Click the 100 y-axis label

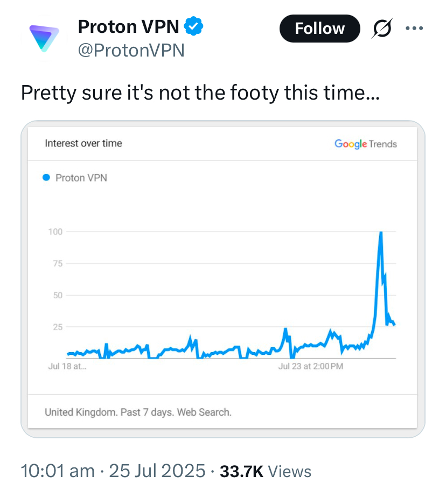pos(56,232)
